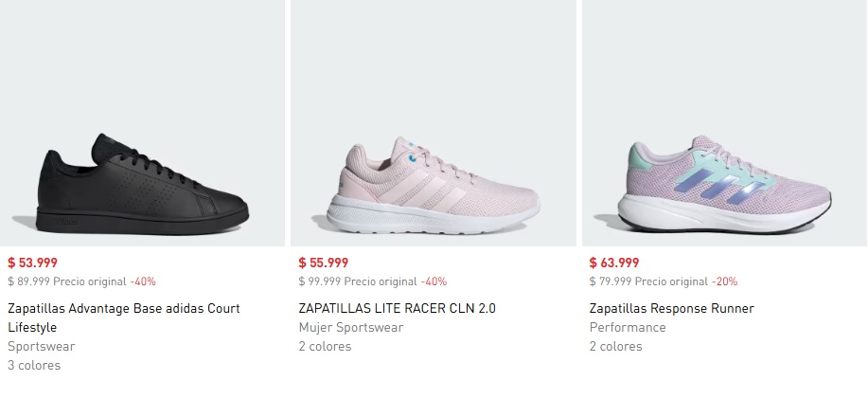The width and height of the screenshot is (868, 399).
Task: Click the Sportswear category under Advantage Base
Action: [42, 346]
